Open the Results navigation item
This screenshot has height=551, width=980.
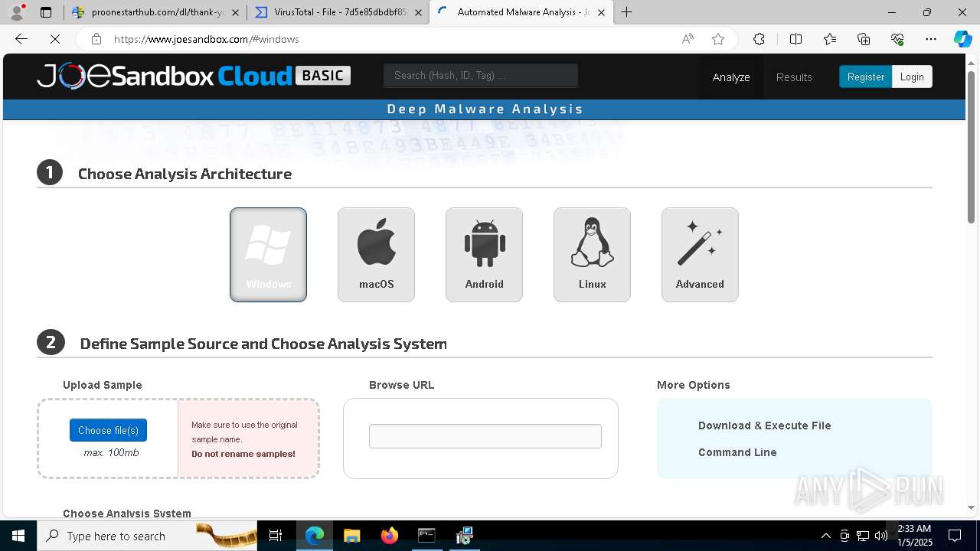794,77
